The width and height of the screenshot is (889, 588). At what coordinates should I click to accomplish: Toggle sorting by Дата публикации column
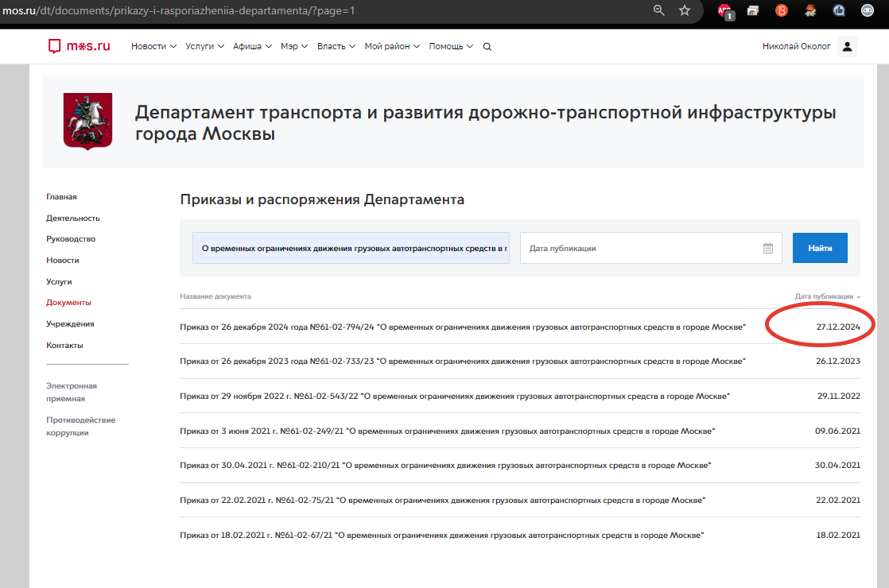click(x=825, y=296)
